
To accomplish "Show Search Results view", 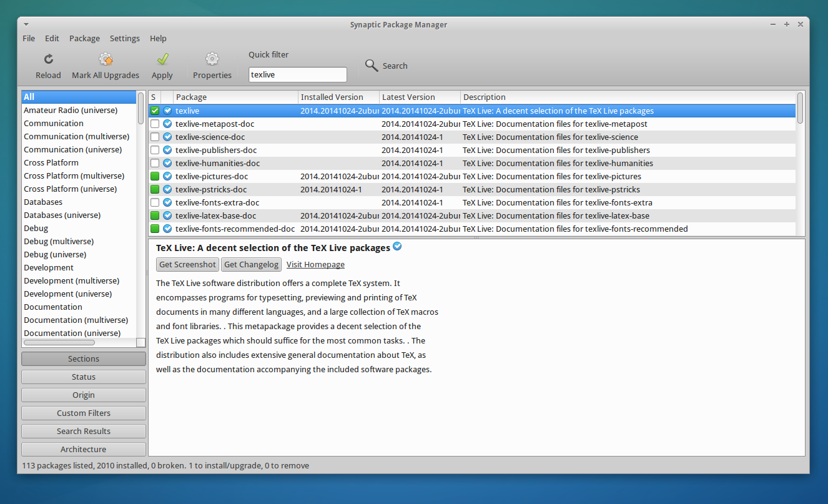I will click(84, 431).
